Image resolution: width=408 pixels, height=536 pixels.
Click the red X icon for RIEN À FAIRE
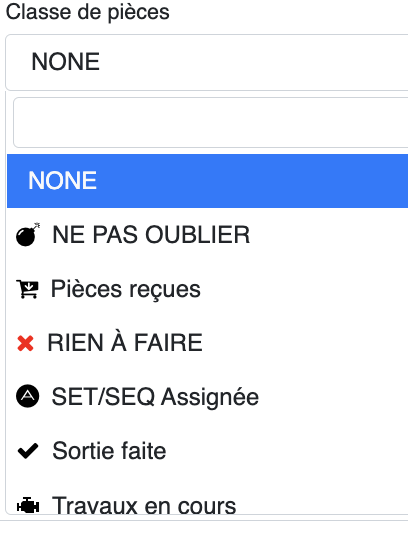[25, 343]
